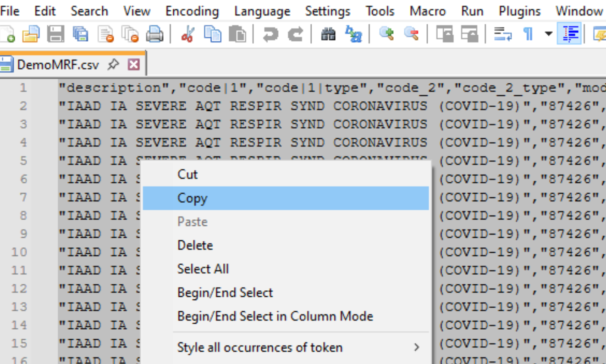This screenshot has width=606, height=364.
Task: Click the Redo arrow toolbar icon
Action: (x=295, y=34)
